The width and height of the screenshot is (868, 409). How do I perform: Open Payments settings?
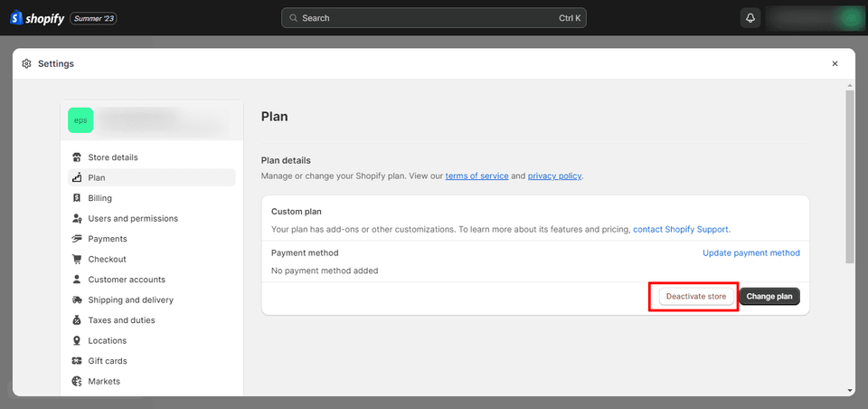[x=152, y=239]
